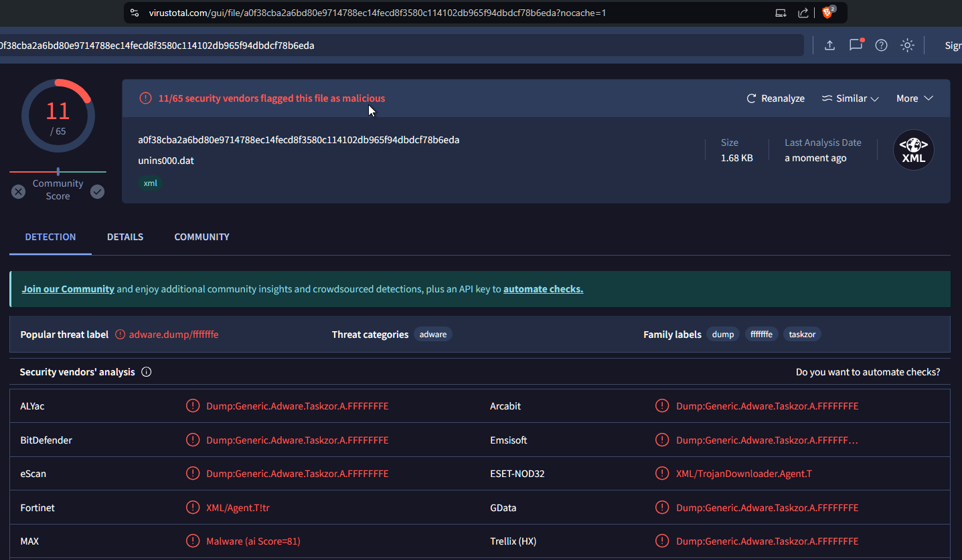Viewport: 962px width, 560px height.
Task: Click the alert icon in Fortinet row
Action: (193, 508)
